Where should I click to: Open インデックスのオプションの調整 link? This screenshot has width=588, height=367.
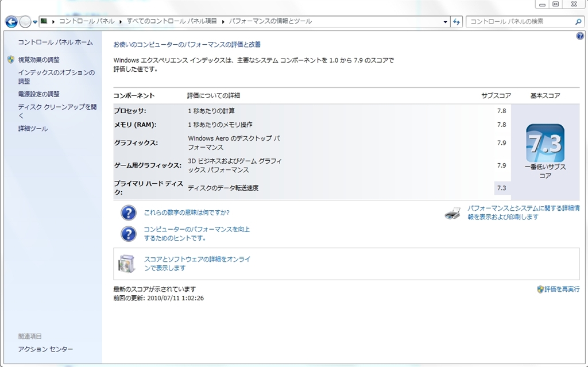56,77
